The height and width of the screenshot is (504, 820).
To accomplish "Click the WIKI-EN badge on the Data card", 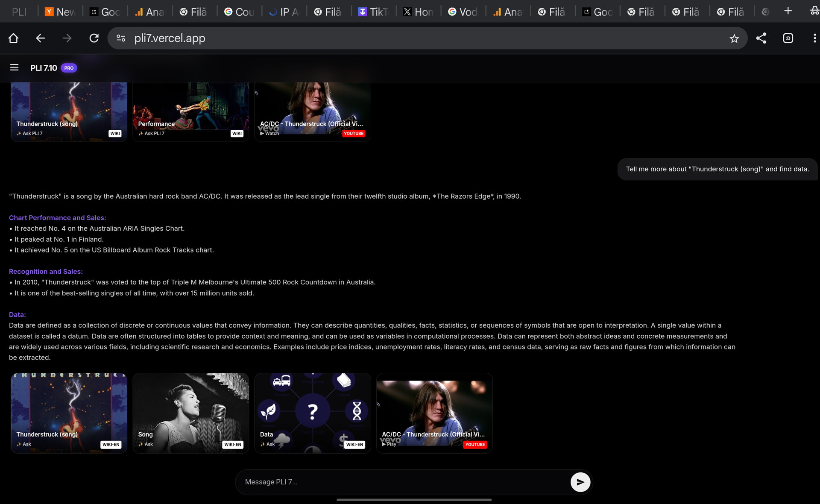I will 355,445.
